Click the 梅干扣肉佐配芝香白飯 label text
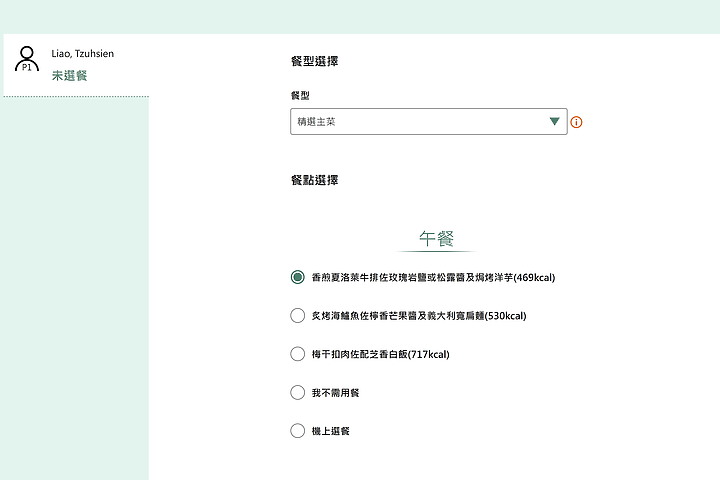 tap(380, 354)
